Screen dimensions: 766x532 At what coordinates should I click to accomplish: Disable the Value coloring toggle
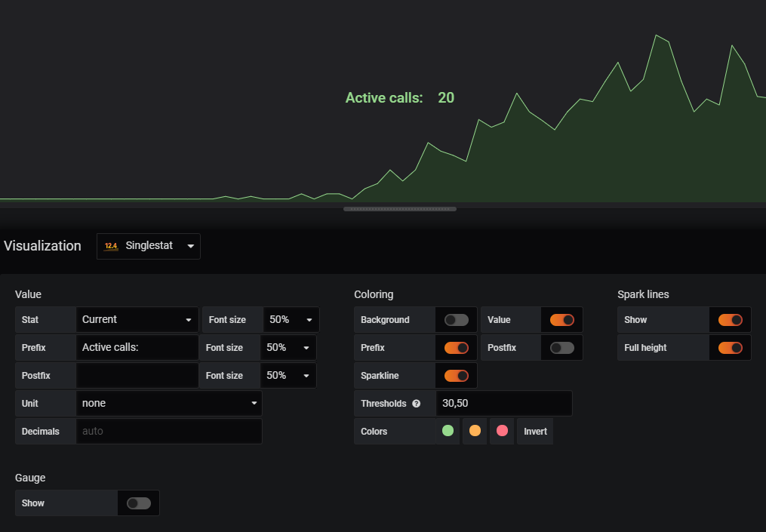561,320
